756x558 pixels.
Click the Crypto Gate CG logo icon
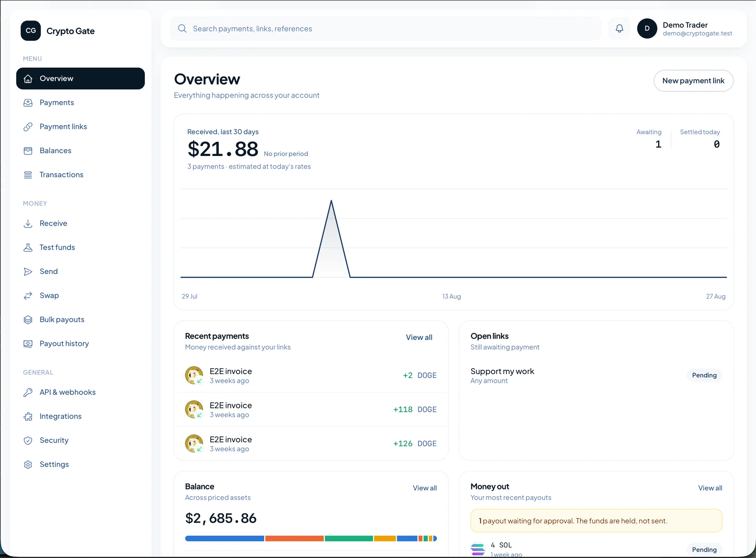point(31,31)
